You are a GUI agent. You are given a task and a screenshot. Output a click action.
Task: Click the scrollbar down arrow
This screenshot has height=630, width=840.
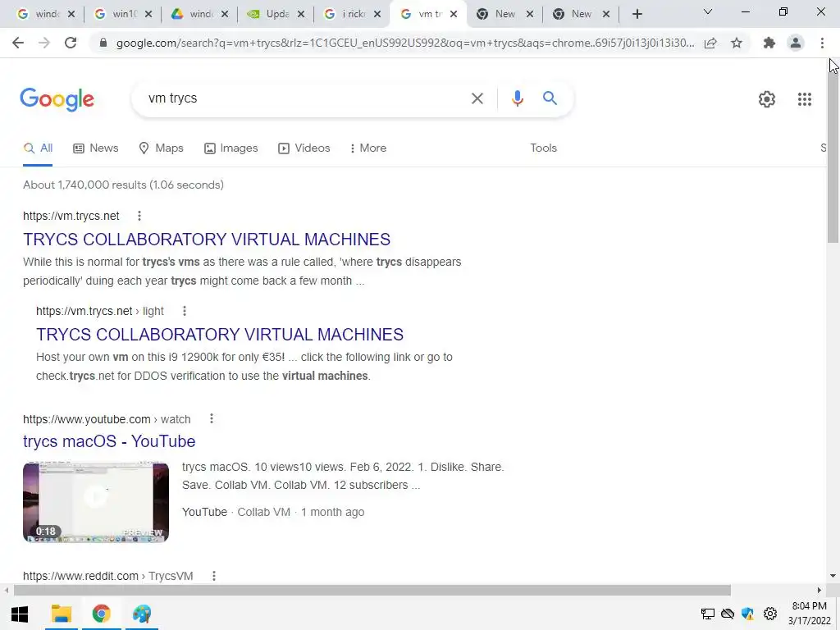coord(833,577)
